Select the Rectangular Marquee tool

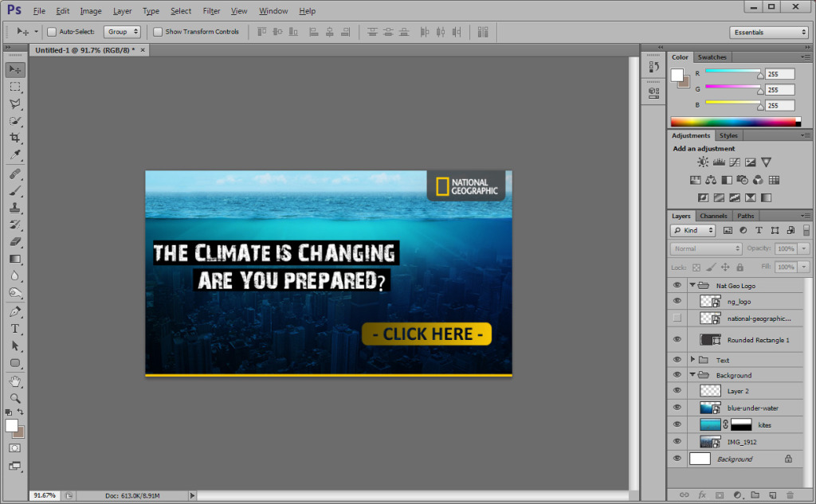point(15,87)
